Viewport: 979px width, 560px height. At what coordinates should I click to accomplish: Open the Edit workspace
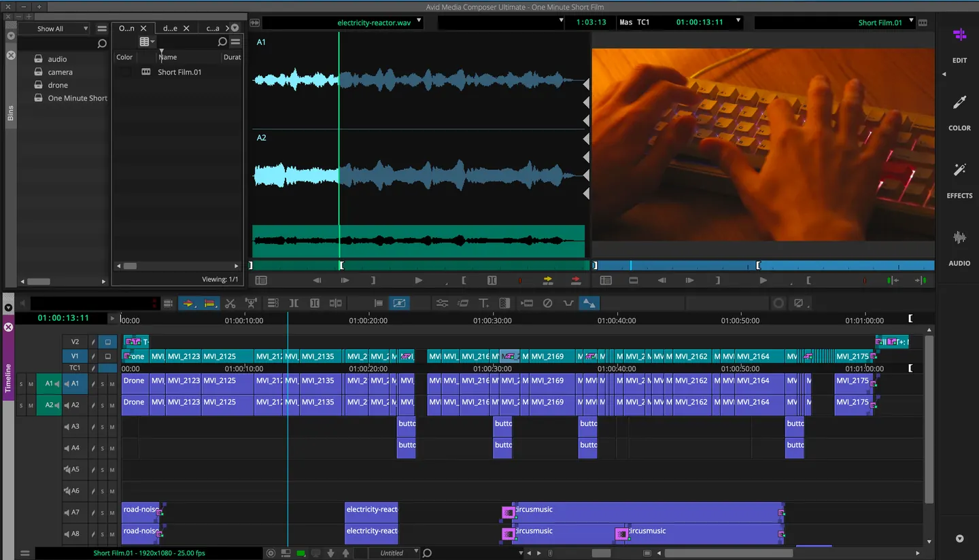click(x=959, y=45)
